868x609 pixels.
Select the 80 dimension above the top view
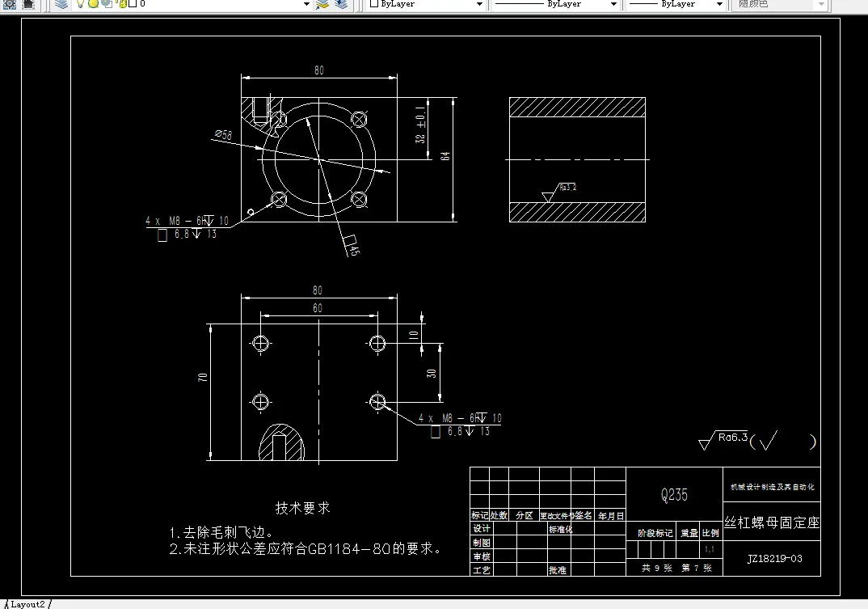(x=319, y=70)
